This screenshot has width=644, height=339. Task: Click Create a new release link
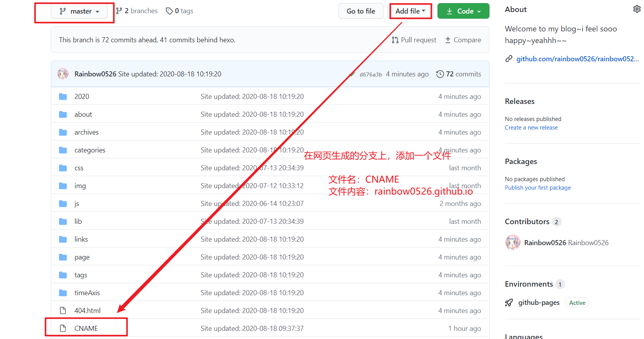click(x=531, y=128)
